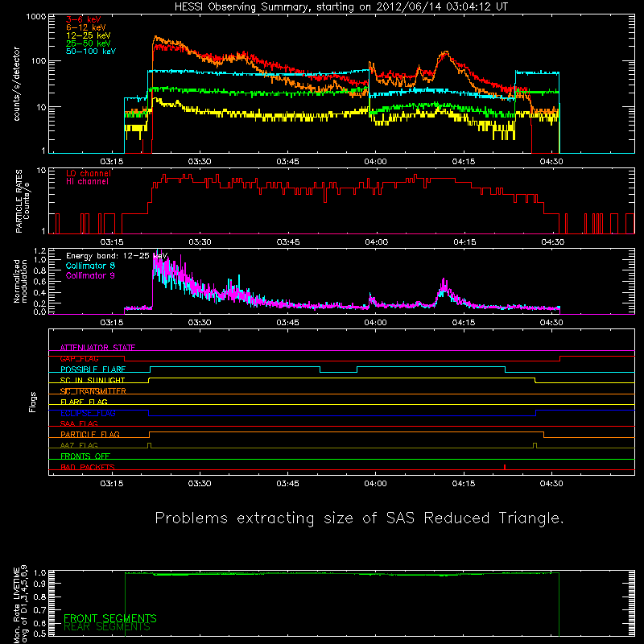
Task: Click the '04:15' tick below the particle rates panel
Action: coord(464,242)
